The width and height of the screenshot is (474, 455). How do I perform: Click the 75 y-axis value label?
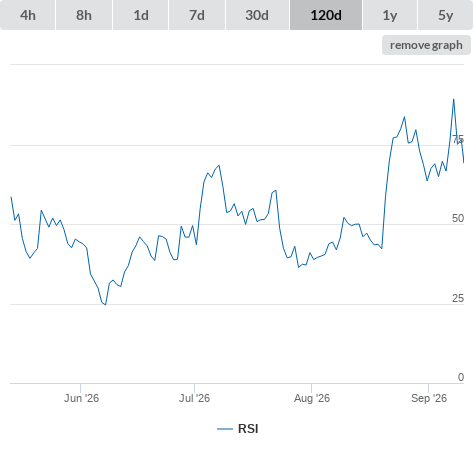458,139
